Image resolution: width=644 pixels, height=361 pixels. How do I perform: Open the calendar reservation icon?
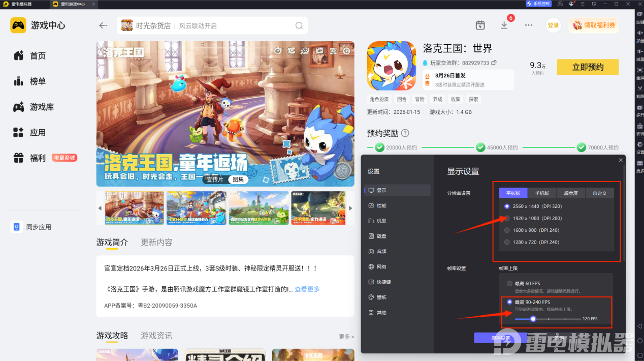(480, 25)
